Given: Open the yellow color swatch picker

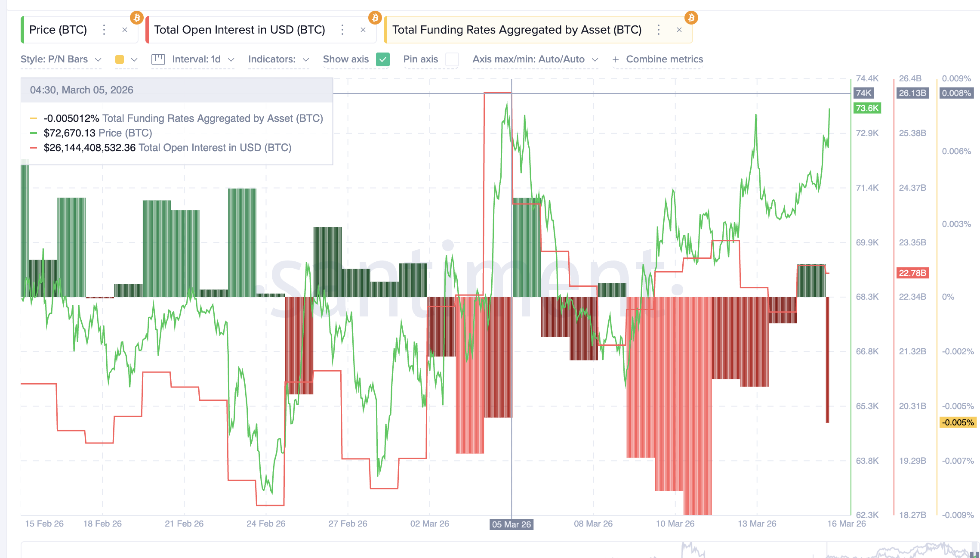Looking at the screenshot, I should (120, 59).
